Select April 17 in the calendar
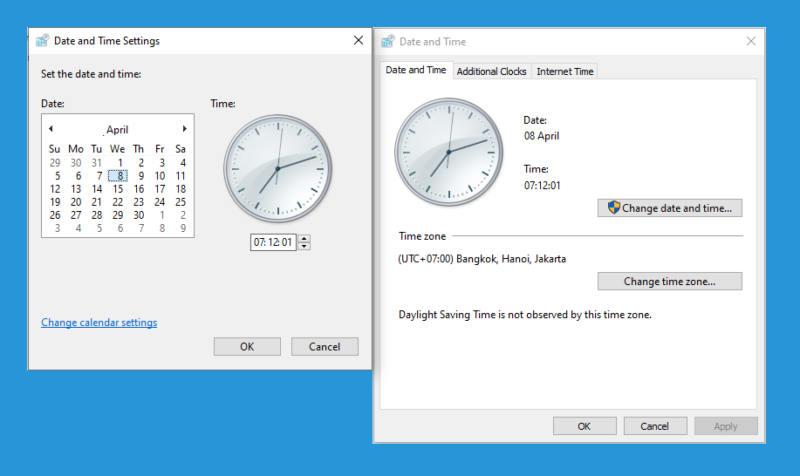800x476 pixels. [160, 189]
